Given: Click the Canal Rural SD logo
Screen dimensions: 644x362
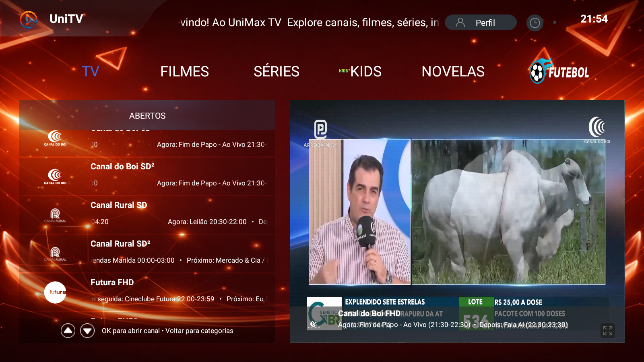Looking at the screenshot, I should pos(55,215).
